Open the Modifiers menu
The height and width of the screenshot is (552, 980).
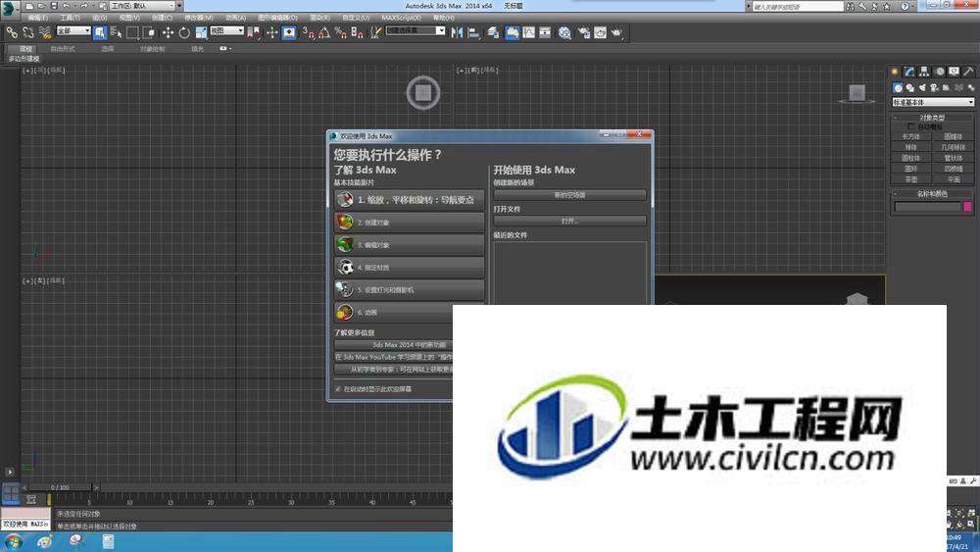click(199, 18)
